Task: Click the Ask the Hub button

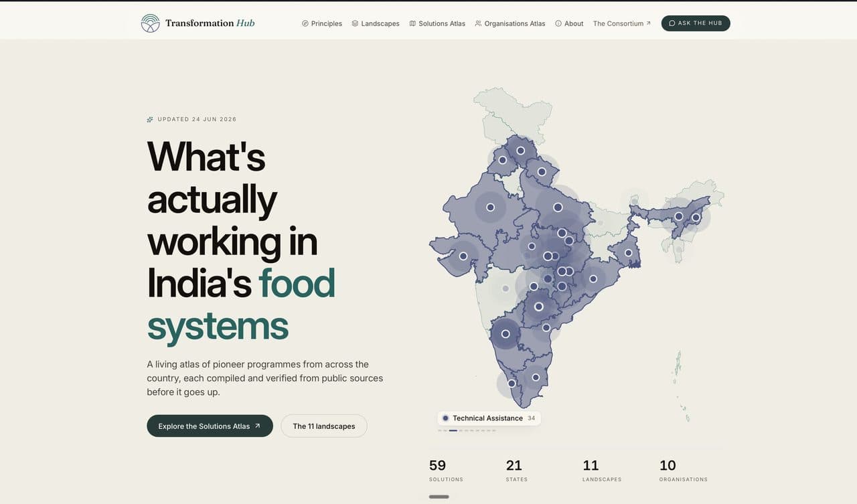Action: click(696, 23)
